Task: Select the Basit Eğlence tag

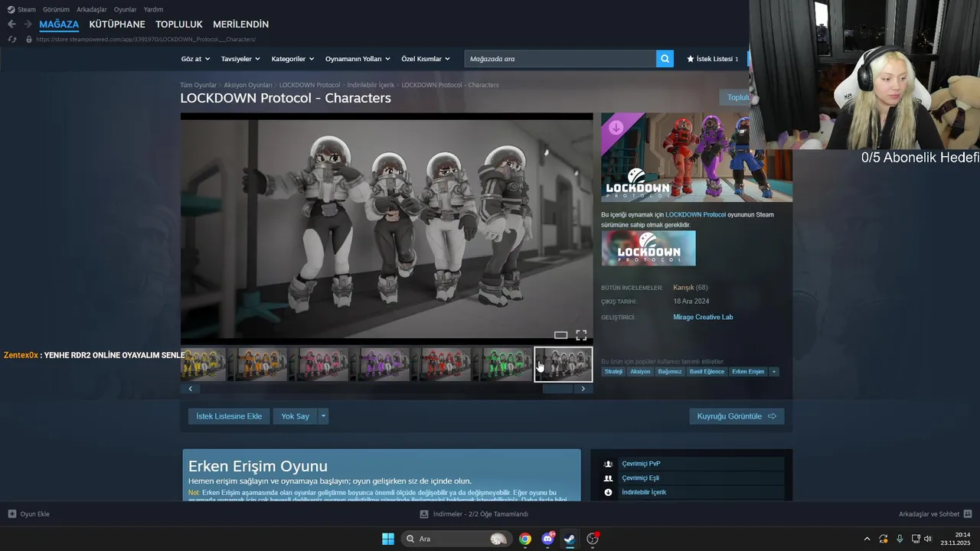Action: click(x=707, y=372)
